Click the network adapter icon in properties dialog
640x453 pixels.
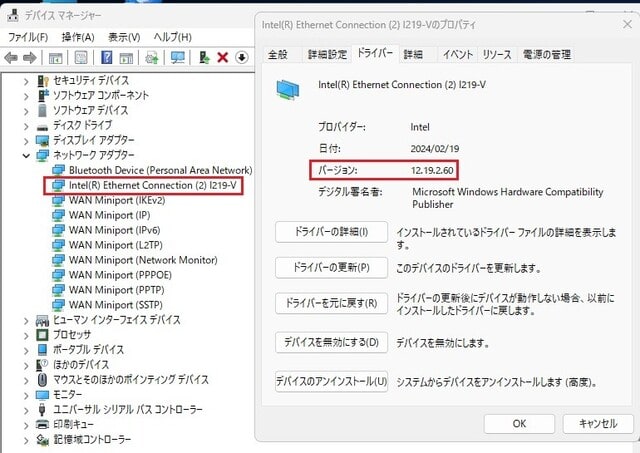pos(288,90)
